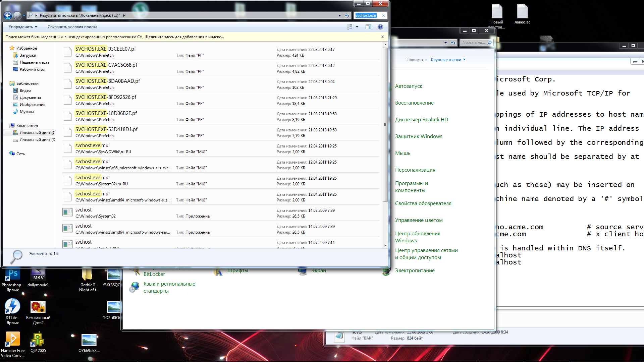Toggle the preview pane icon
The width and height of the screenshot is (644, 362).
pos(368,27)
